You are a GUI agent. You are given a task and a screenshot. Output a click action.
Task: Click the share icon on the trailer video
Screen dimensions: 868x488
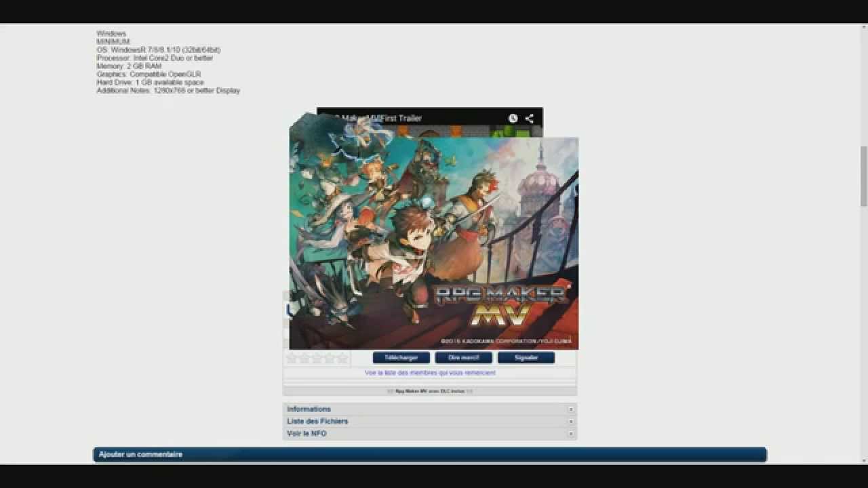pos(529,118)
